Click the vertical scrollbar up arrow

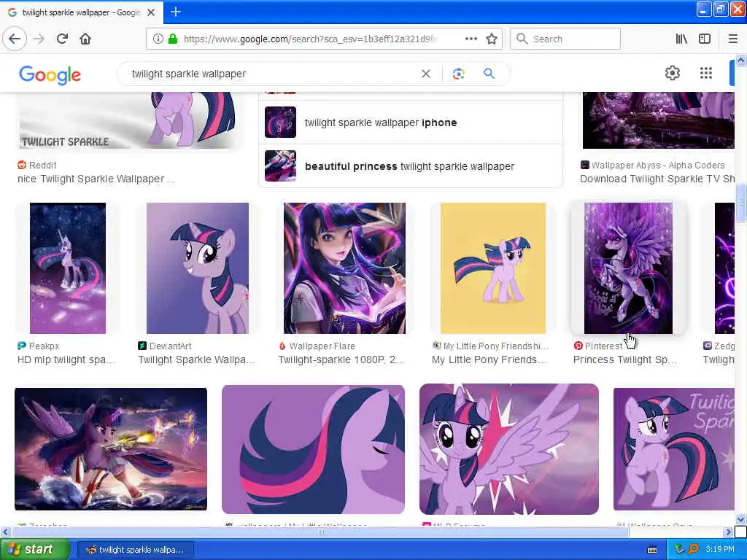(741, 60)
